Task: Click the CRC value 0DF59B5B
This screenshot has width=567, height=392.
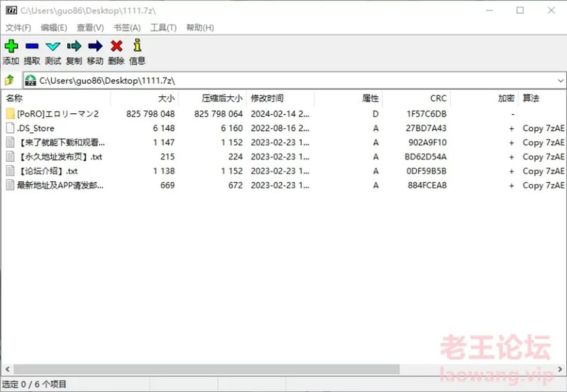Action: (426, 171)
